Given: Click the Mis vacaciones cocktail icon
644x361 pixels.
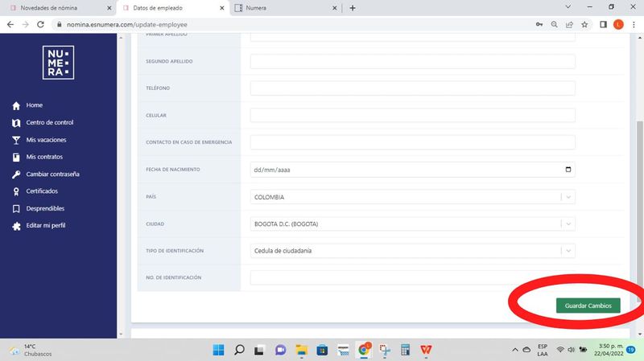Looking at the screenshot, I should pyautogui.click(x=16, y=140).
